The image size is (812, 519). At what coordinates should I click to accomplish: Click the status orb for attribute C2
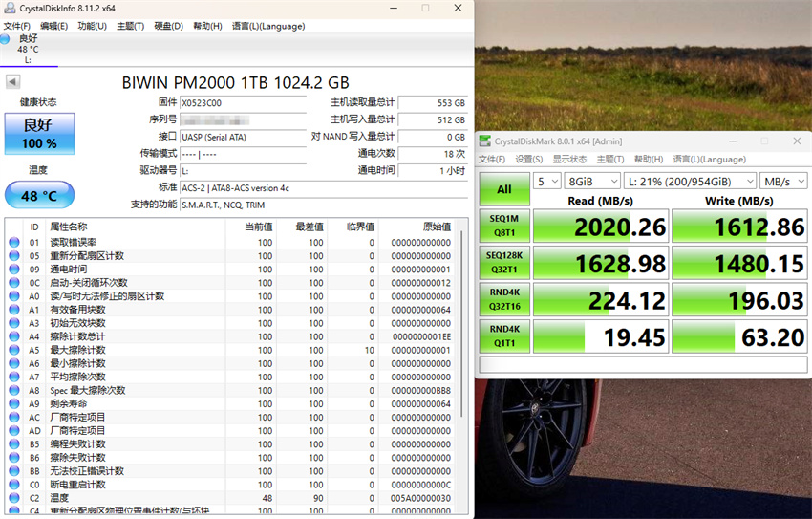[14, 498]
